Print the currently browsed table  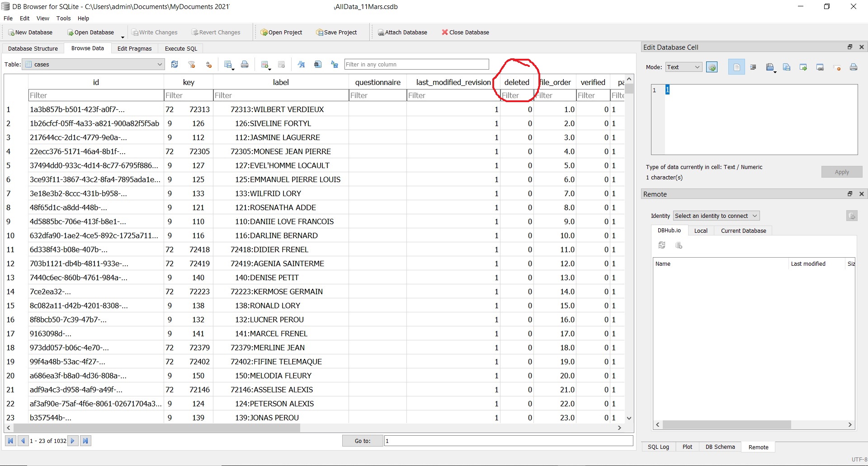[245, 65]
